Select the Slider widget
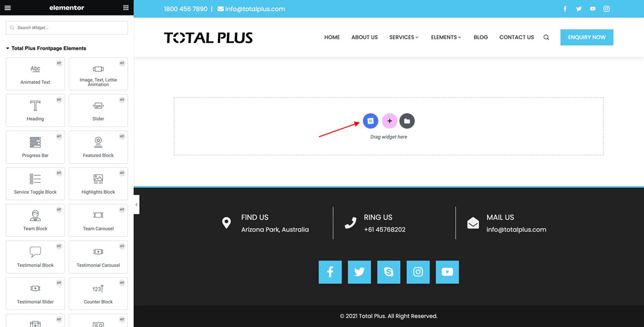 pyautogui.click(x=98, y=110)
